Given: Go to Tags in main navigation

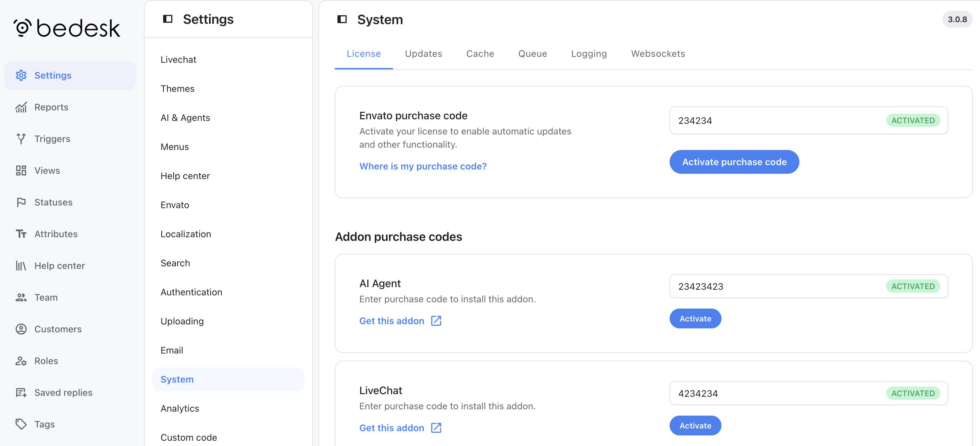Looking at the screenshot, I should point(70,424).
